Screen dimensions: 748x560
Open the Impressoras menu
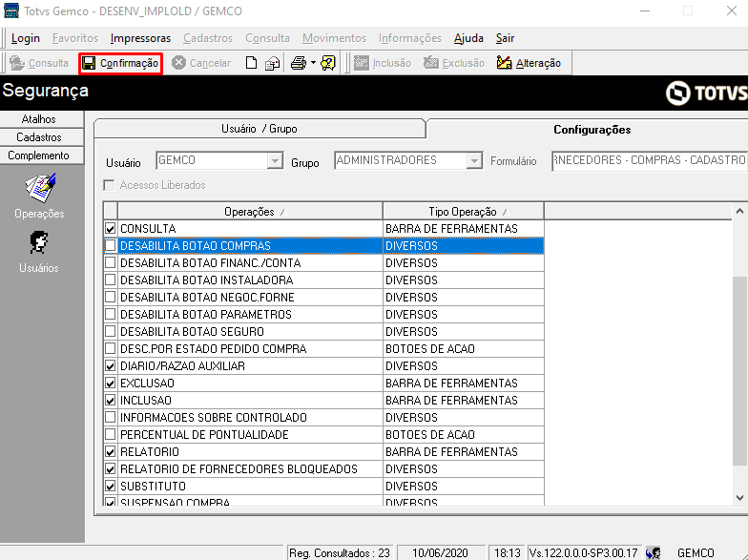tap(141, 38)
